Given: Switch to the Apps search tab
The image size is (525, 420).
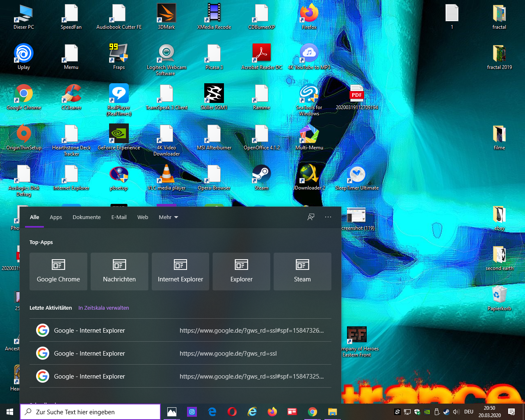Looking at the screenshot, I should pyautogui.click(x=56, y=217).
